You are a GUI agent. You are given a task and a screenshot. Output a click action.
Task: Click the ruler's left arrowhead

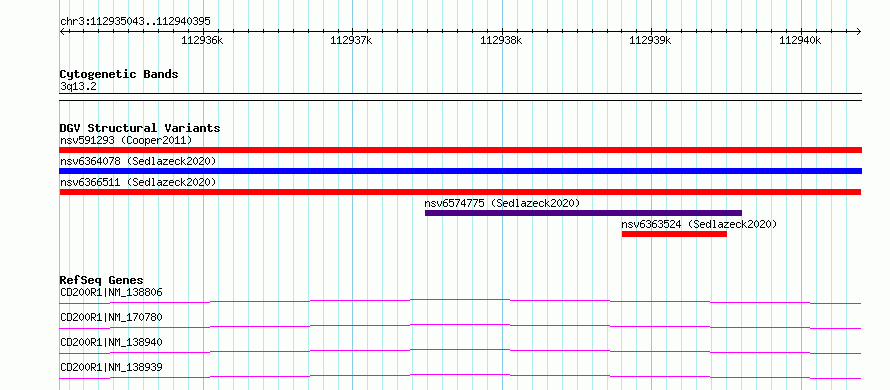(62, 31)
